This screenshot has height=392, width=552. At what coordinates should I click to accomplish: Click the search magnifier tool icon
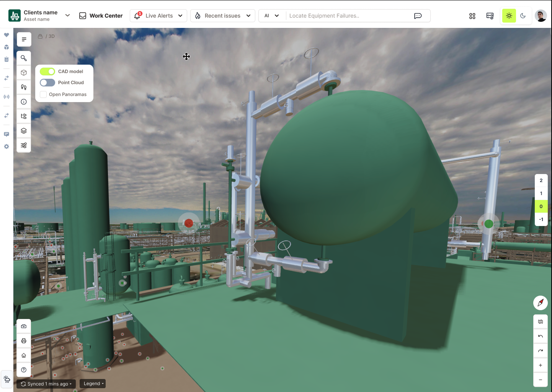(x=24, y=58)
